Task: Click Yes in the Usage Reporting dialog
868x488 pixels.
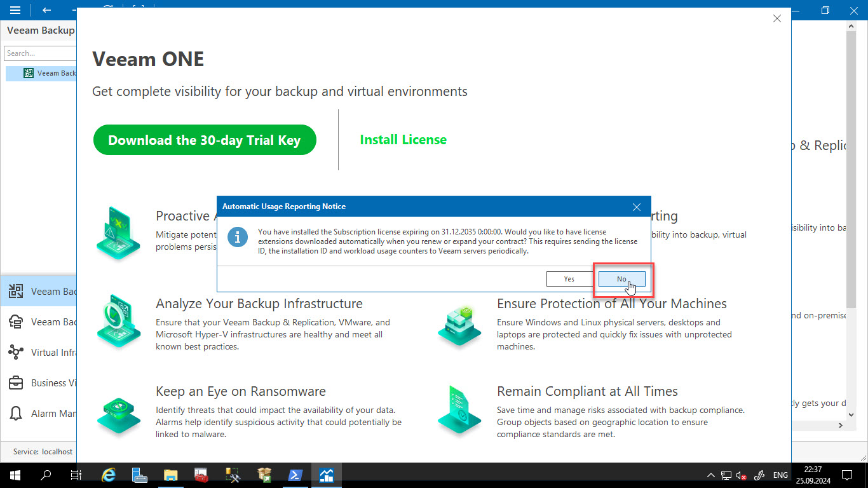Action: 569,279
